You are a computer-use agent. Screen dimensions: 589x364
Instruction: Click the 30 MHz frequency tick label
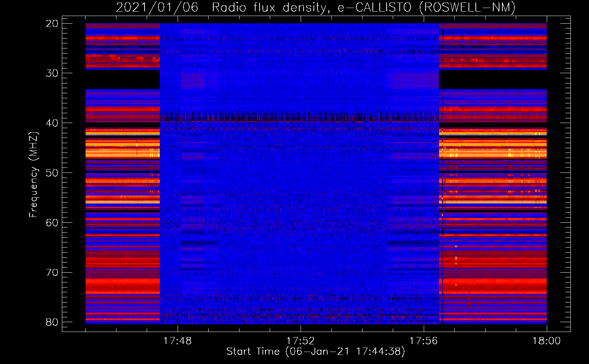pyautogui.click(x=52, y=73)
